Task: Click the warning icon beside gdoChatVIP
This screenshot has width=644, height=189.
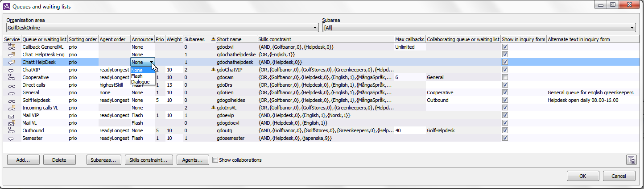Action: pyautogui.click(x=213, y=70)
